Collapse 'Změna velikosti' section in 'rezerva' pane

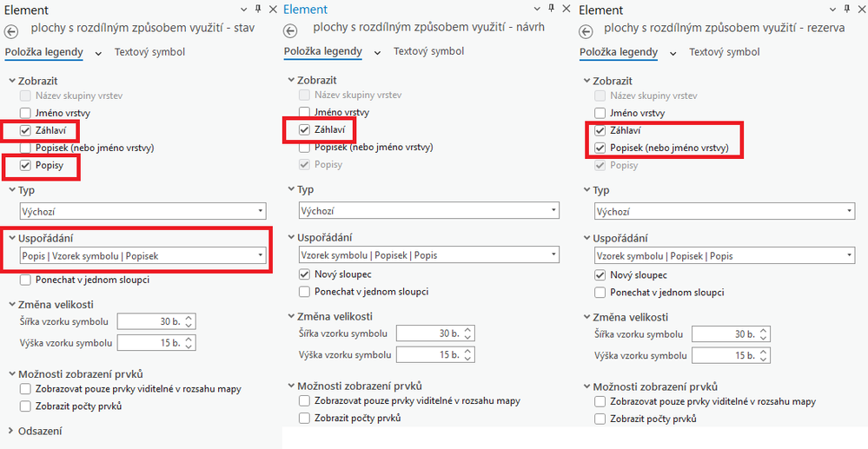584,317
